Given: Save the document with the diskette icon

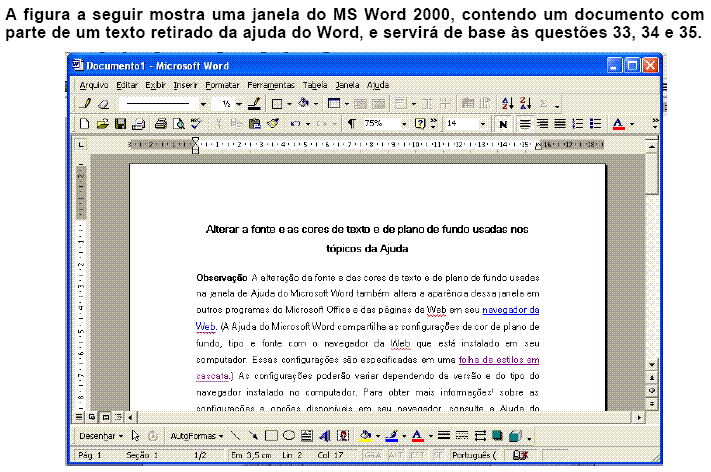Looking at the screenshot, I should [x=120, y=124].
